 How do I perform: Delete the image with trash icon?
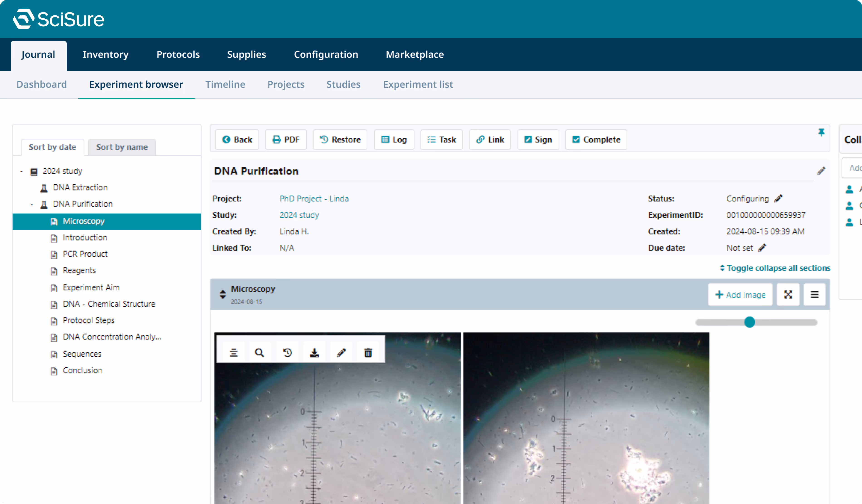click(x=368, y=353)
